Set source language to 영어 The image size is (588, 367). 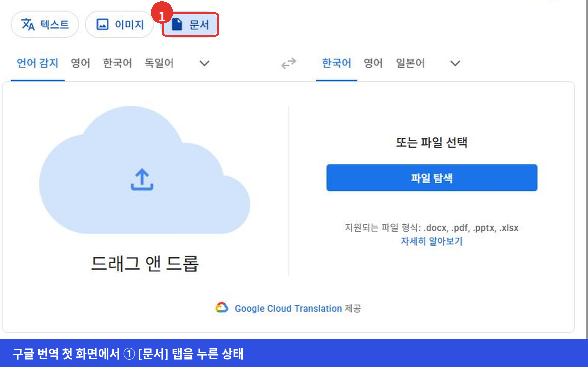pos(80,63)
